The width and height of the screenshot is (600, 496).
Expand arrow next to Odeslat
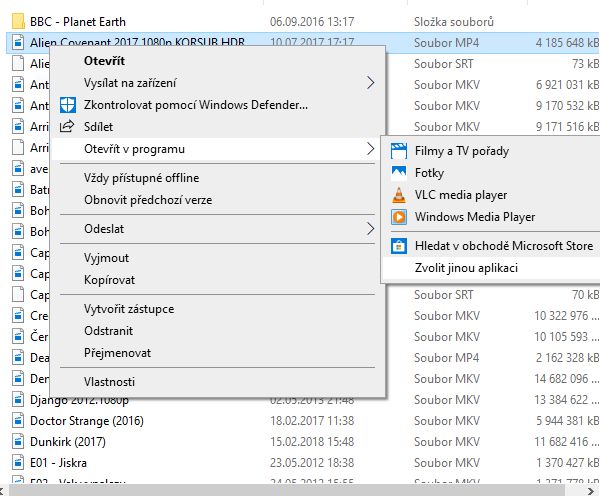(370, 229)
